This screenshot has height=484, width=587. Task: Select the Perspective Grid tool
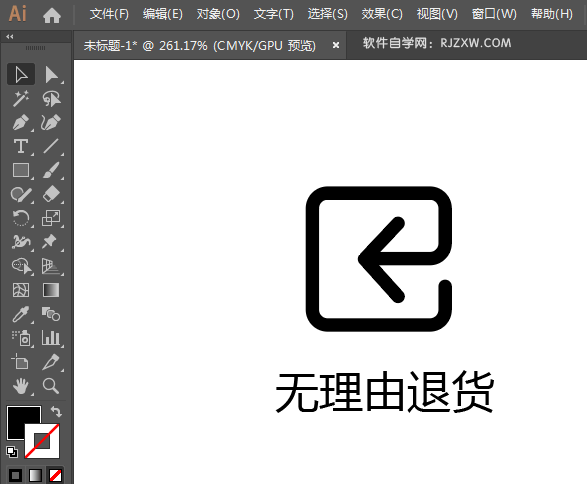pyautogui.click(x=51, y=266)
